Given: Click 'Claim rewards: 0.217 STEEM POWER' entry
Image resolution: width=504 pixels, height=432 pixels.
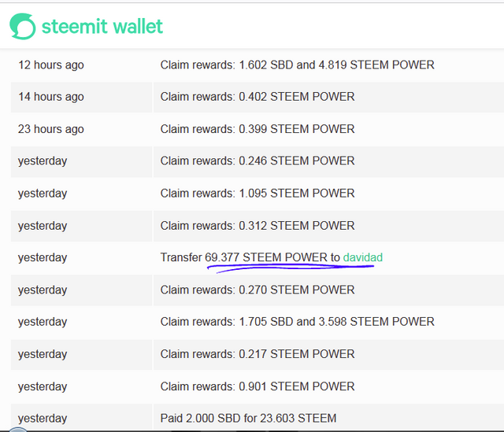Looking at the screenshot, I should click(x=258, y=354).
